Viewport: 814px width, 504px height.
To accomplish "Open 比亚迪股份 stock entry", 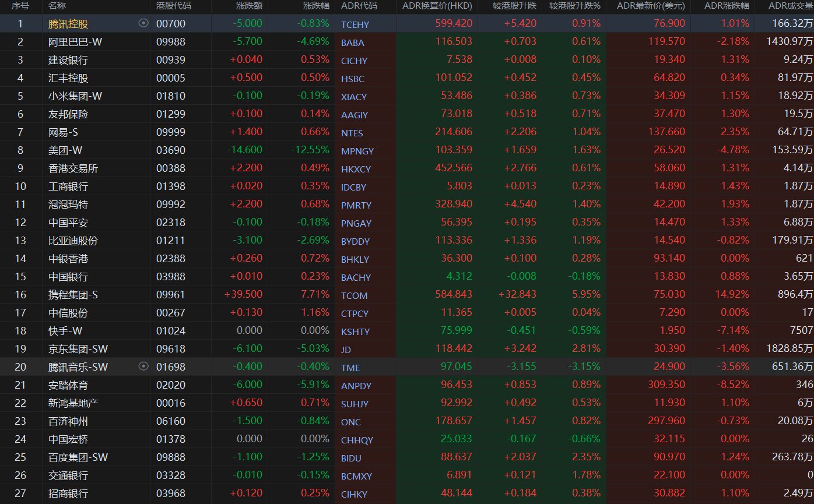I will (x=73, y=241).
